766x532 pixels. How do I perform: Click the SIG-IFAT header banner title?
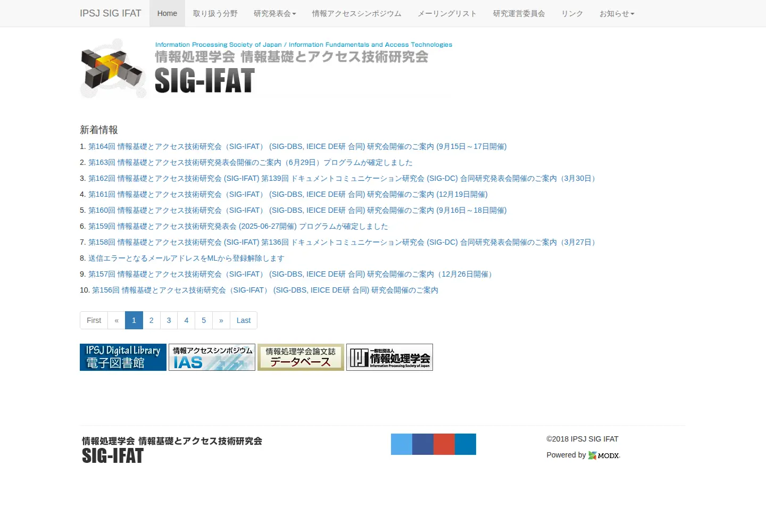[205, 81]
